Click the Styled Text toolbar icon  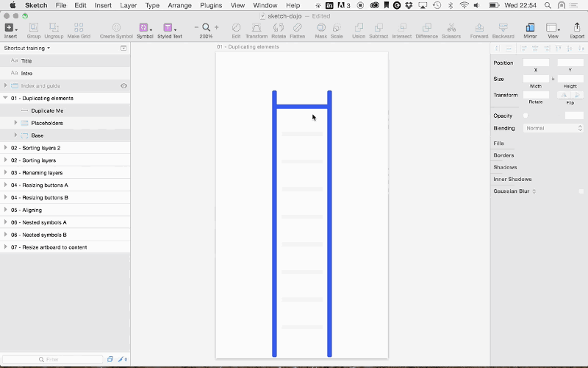tap(168, 28)
